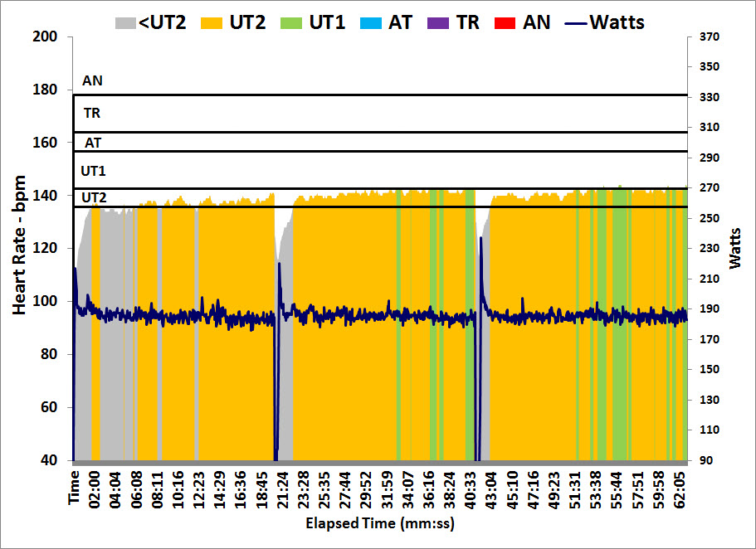This screenshot has width=756, height=549.
Task: Click the gray <UT2 legend swatch
Action: (127, 22)
